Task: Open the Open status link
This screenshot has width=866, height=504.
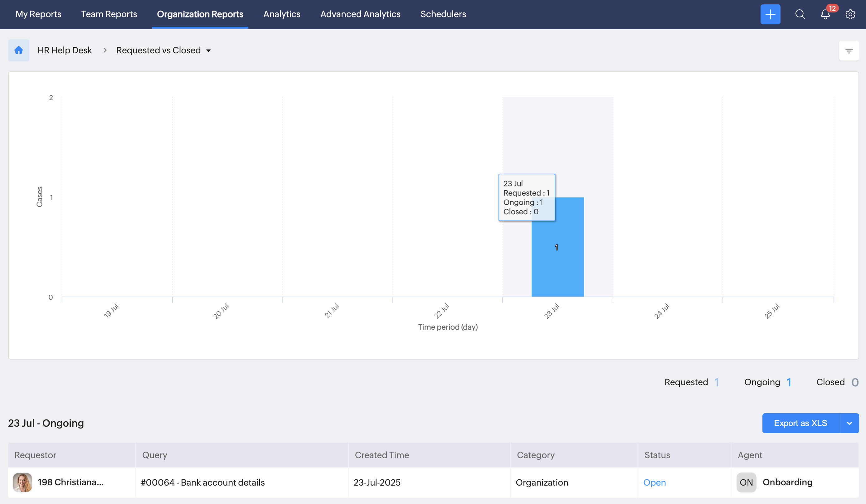Action: [x=654, y=482]
